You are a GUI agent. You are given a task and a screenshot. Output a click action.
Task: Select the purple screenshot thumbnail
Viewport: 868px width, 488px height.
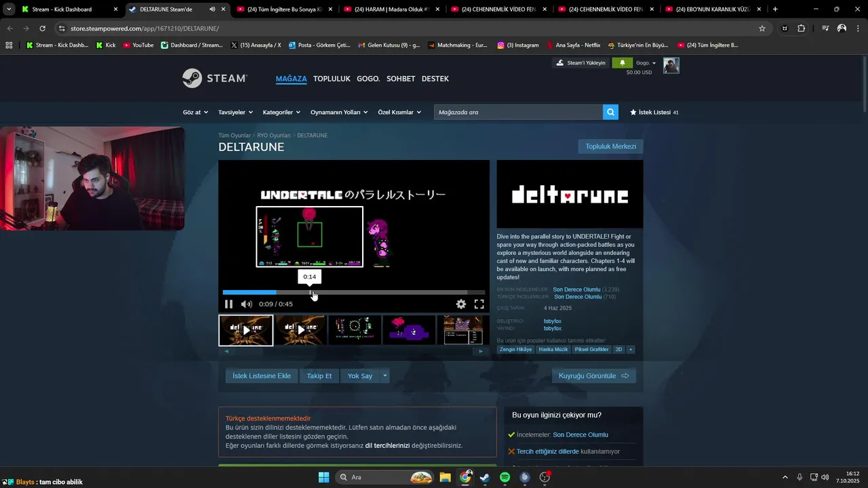[409, 330]
